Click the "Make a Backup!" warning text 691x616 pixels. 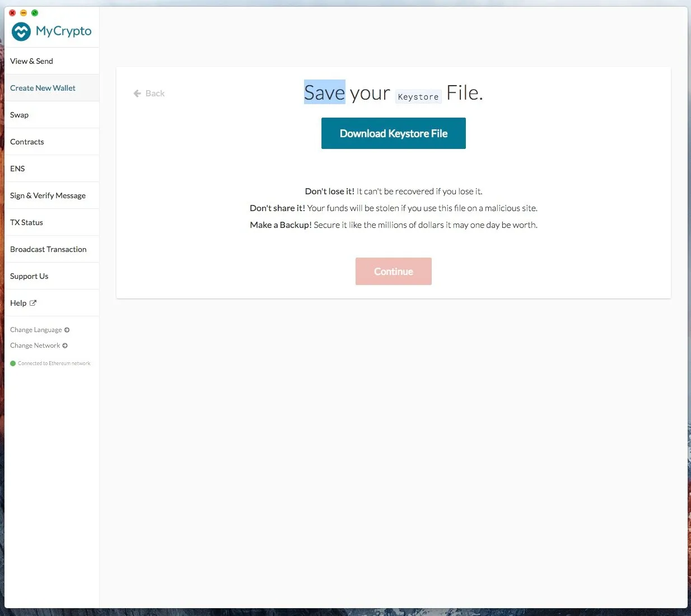coord(281,225)
